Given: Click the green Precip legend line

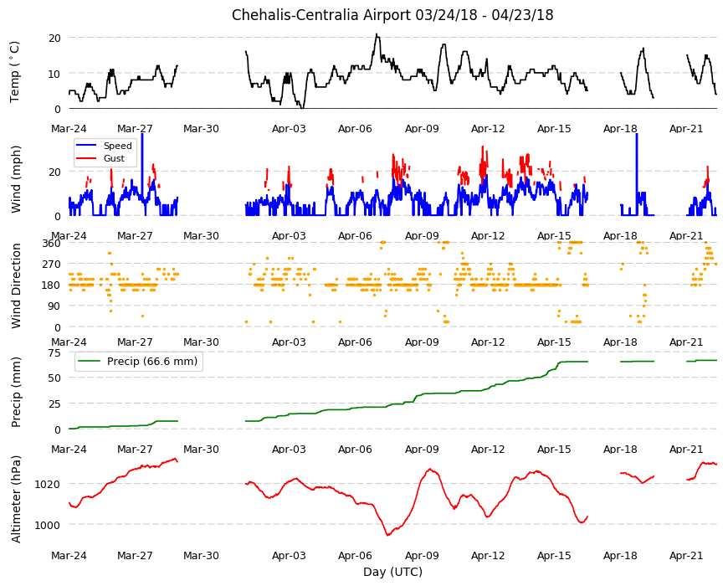Looking at the screenshot, I should tap(90, 362).
